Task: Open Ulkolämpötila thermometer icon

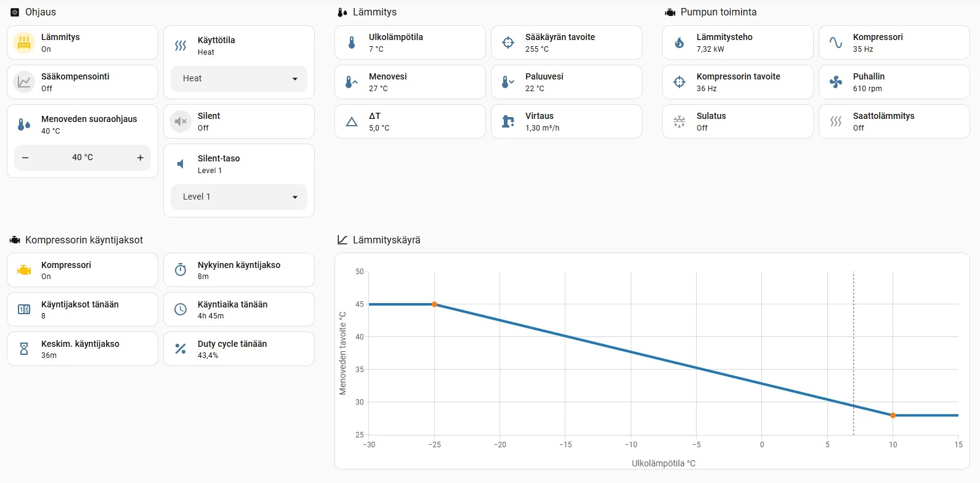Action: [352, 43]
